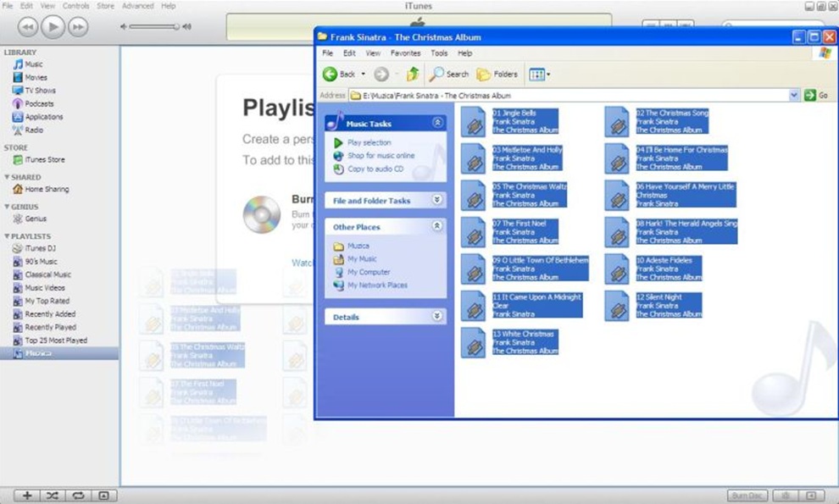
Task: Expand the Details panel
Action: (x=437, y=317)
